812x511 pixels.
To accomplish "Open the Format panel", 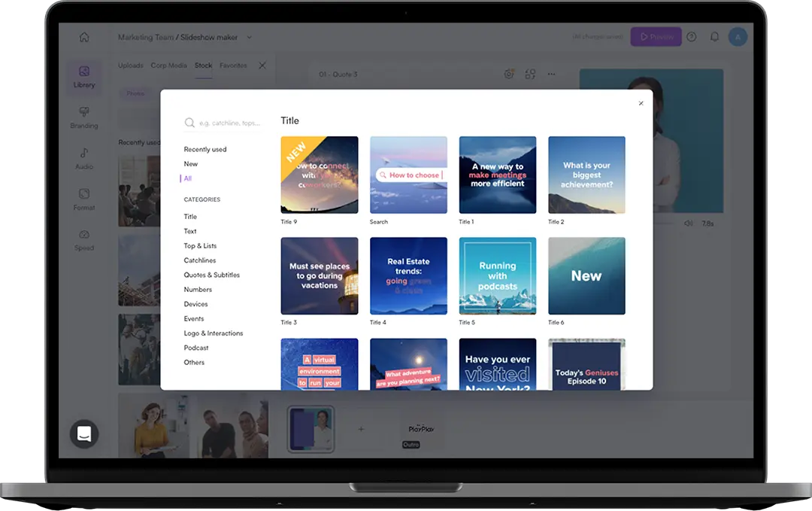I will tap(83, 199).
